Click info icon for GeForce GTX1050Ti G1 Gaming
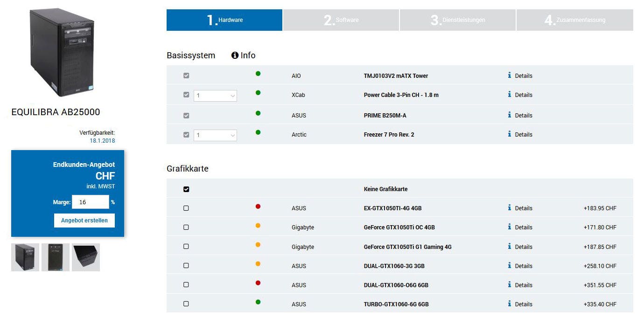644x317 pixels. pos(510,246)
